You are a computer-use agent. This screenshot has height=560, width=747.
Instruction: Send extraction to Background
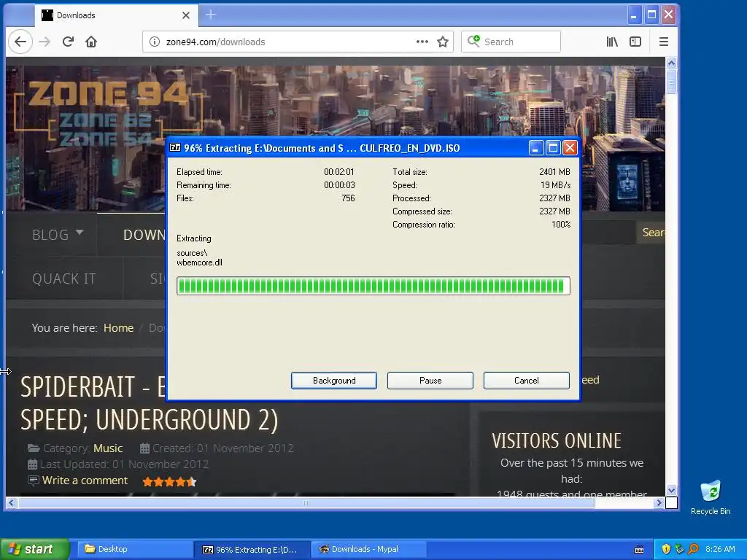click(x=334, y=381)
